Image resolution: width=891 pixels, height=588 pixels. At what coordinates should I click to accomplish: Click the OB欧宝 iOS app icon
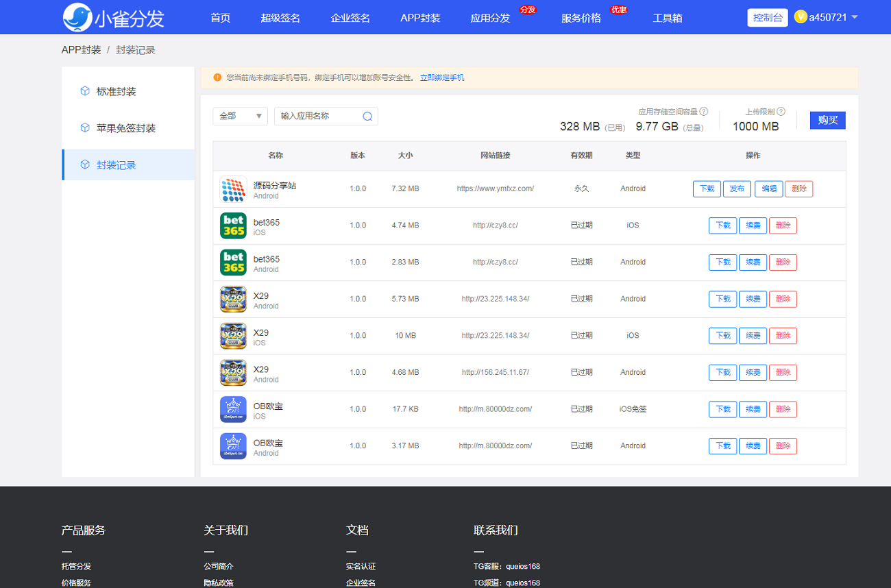pos(233,409)
